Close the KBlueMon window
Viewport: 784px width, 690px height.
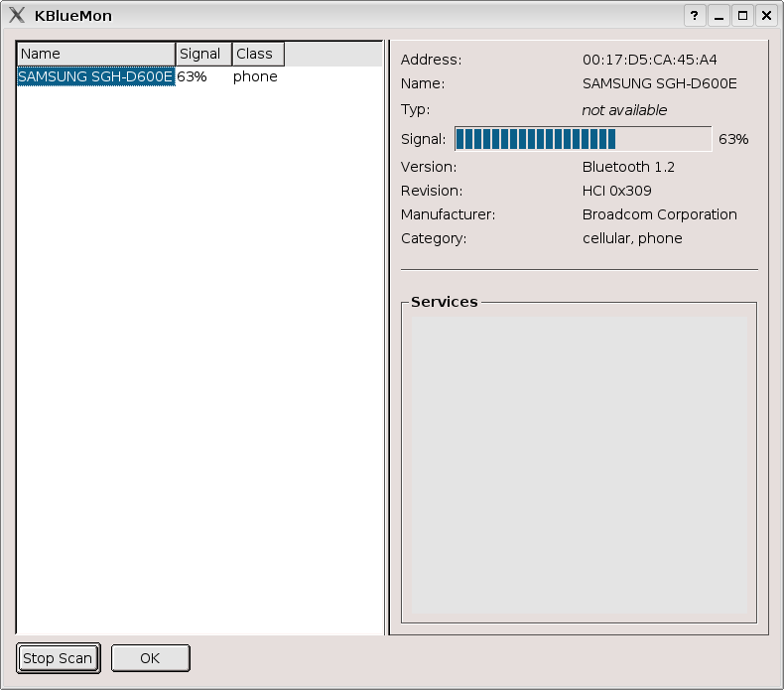(766, 16)
